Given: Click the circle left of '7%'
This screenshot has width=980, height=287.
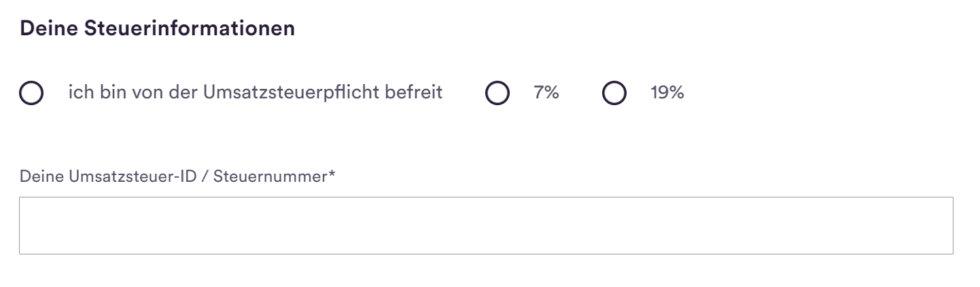Looking at the screenshot, I should click(x=497, y=94).
